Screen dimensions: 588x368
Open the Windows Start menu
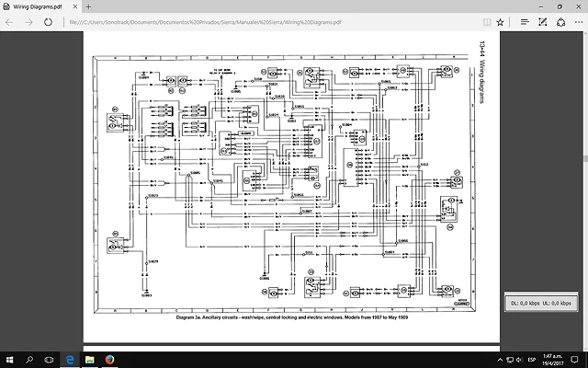pos(9,360)
